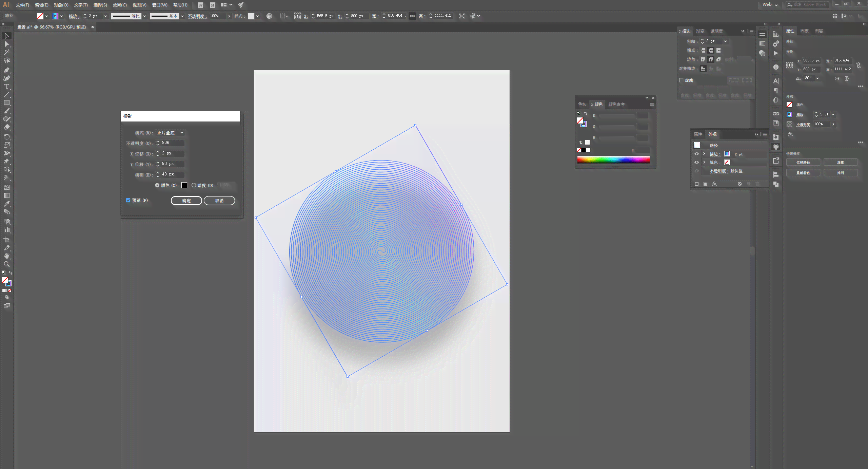
Task: Toggle 预览 checkbox in drop shadow dialog
Action: (129, 201)
